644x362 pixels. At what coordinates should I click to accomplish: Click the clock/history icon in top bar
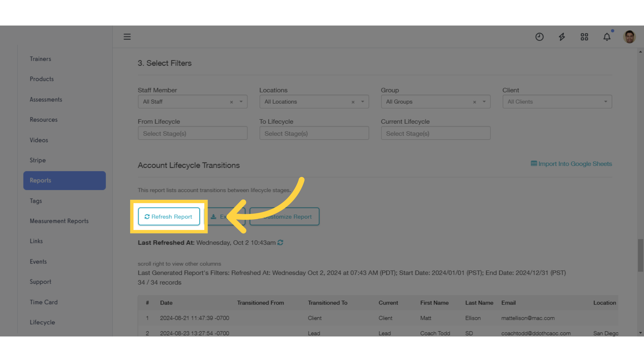(539, 37)
